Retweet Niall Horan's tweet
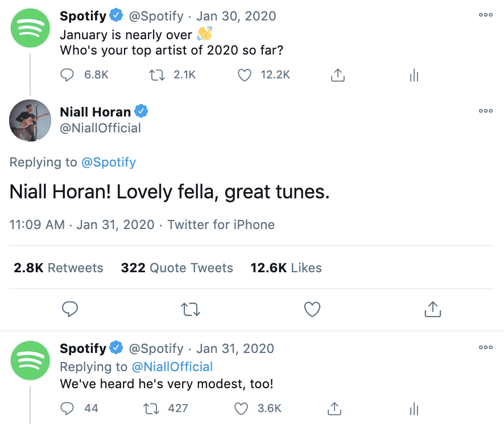 [191, 309]
